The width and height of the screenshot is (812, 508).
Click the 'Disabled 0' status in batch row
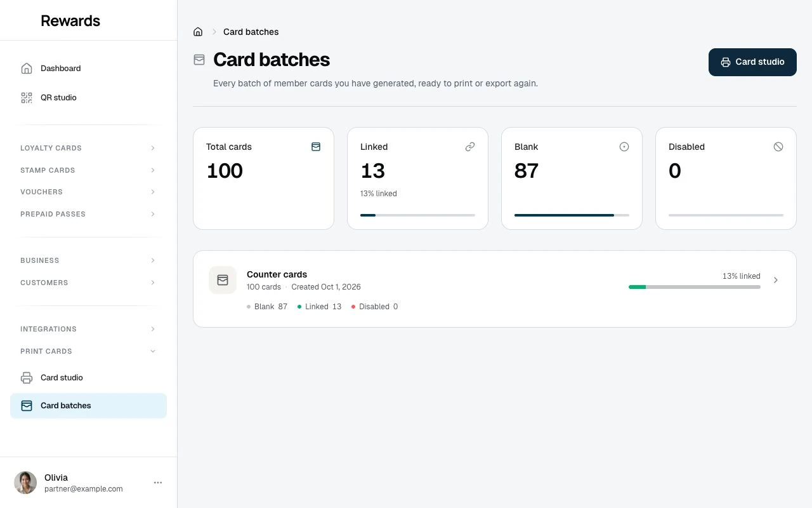pos(374,307)
